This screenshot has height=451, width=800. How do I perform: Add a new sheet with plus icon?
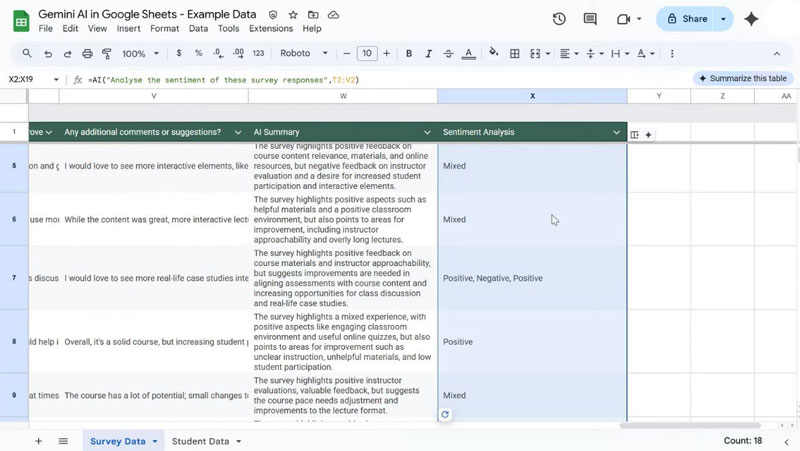pyautogui.click(x=39, y=441)
